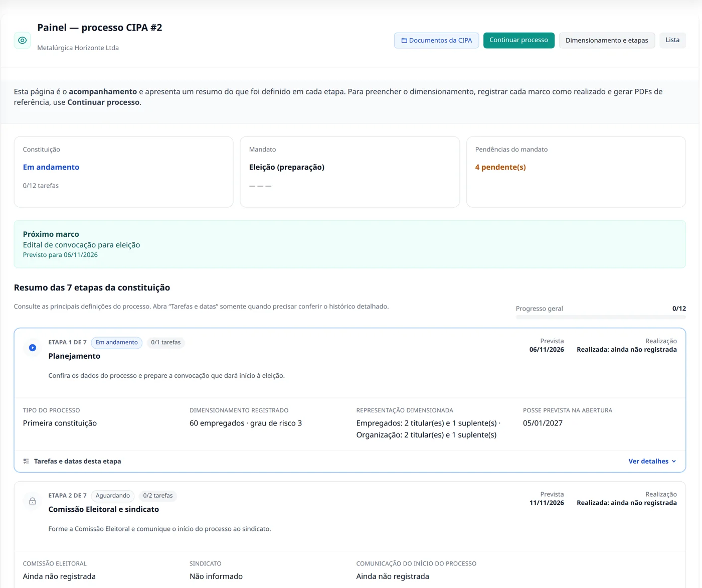Image resolution: width=702 pixels, height=588 pixels.
Task: Click the planned date 11/11/2026 in Etapa 2
Action: pos(547,503)
